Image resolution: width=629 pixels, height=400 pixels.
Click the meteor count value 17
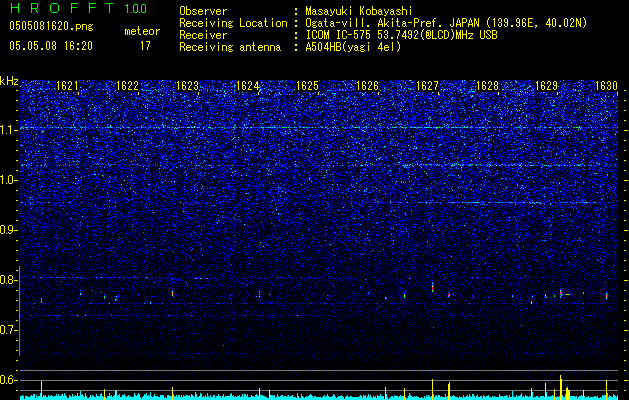145,46
